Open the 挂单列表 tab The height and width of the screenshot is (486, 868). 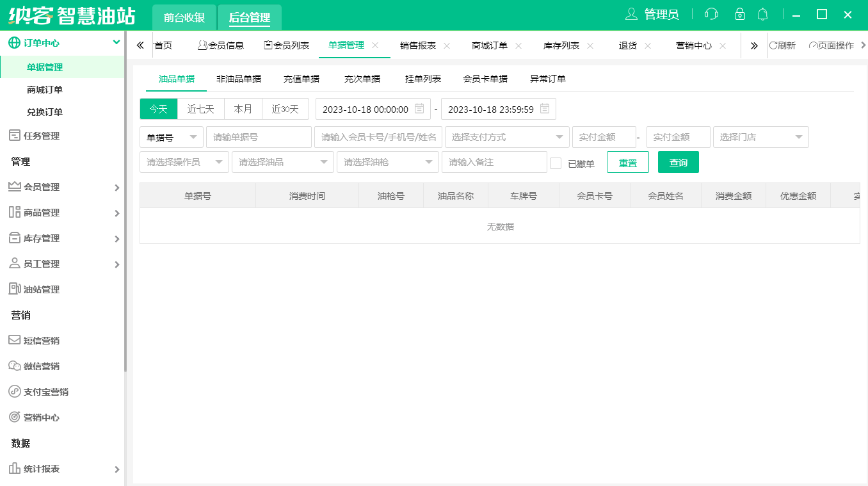coord(422,79)
